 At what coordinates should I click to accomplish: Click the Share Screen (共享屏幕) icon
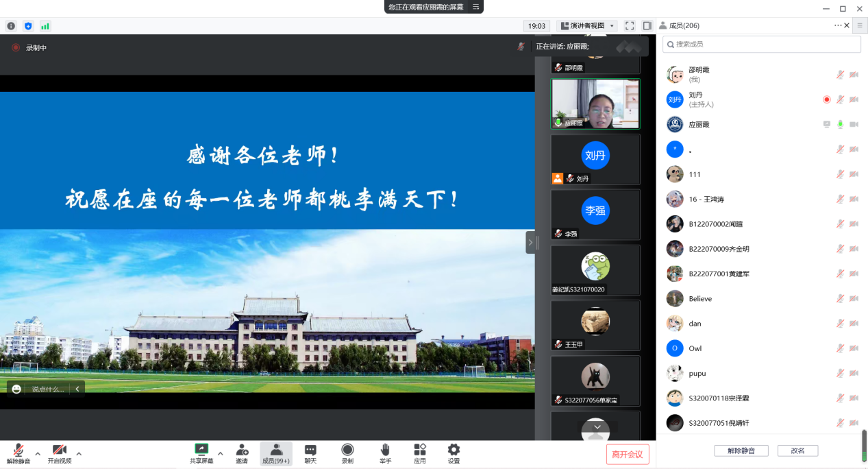[x=201, y=453]
